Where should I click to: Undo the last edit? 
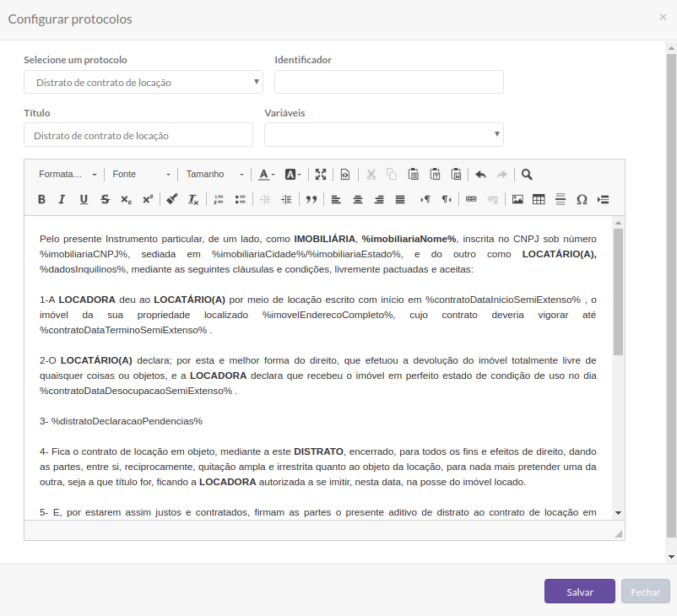pyautogui.click(x=480, y=174)
